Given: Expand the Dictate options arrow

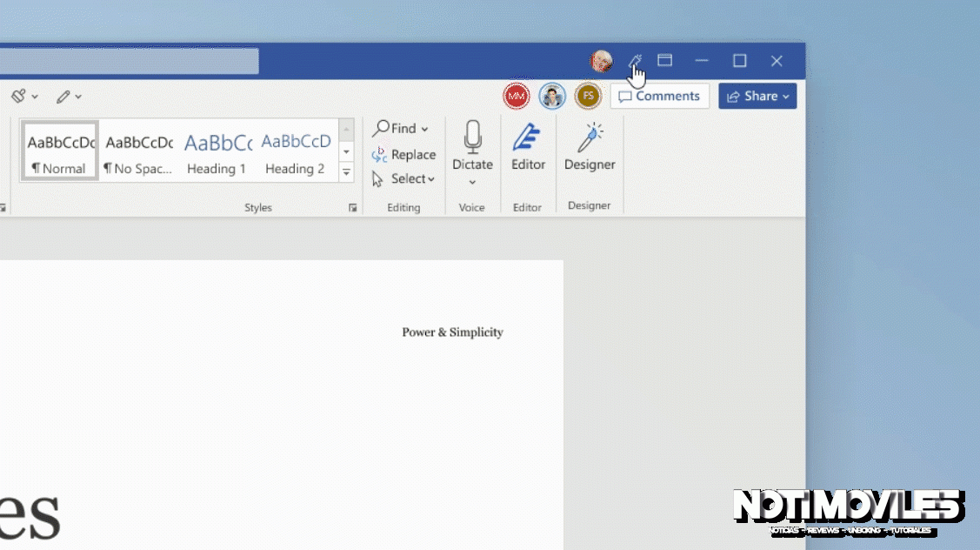Looking at the screenshot, I should [472, 182].
